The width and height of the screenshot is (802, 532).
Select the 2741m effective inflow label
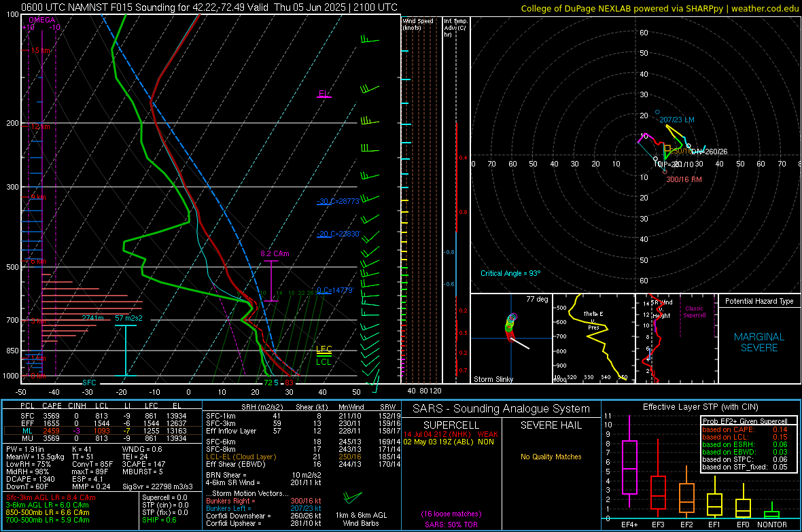click(x=92, y=318)
